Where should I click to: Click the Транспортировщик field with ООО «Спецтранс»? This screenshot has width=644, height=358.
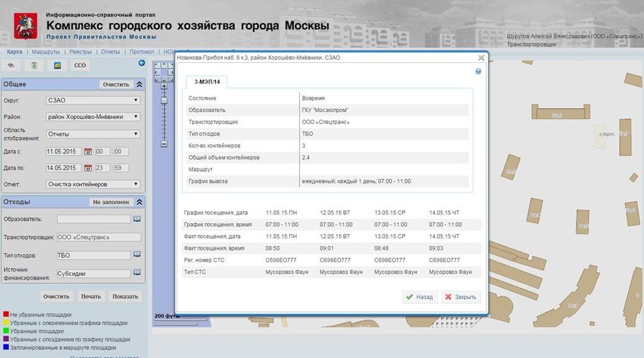(99, 237)
